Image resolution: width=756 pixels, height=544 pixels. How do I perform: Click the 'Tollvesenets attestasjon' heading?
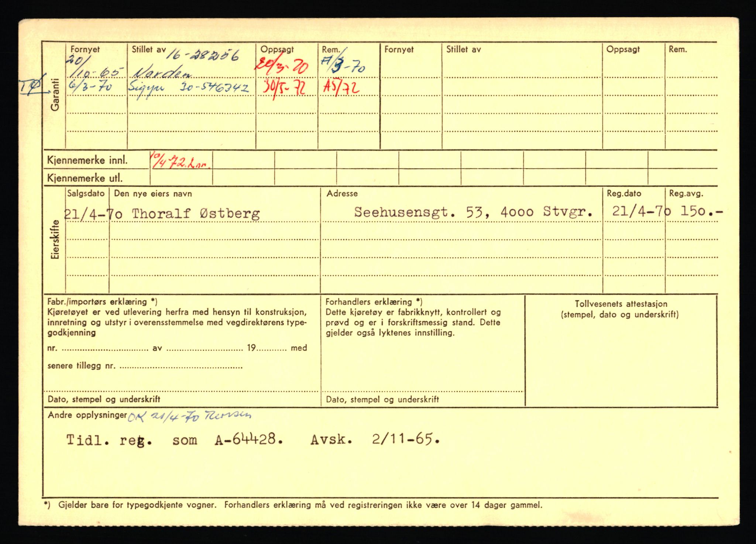click(621, 304)
